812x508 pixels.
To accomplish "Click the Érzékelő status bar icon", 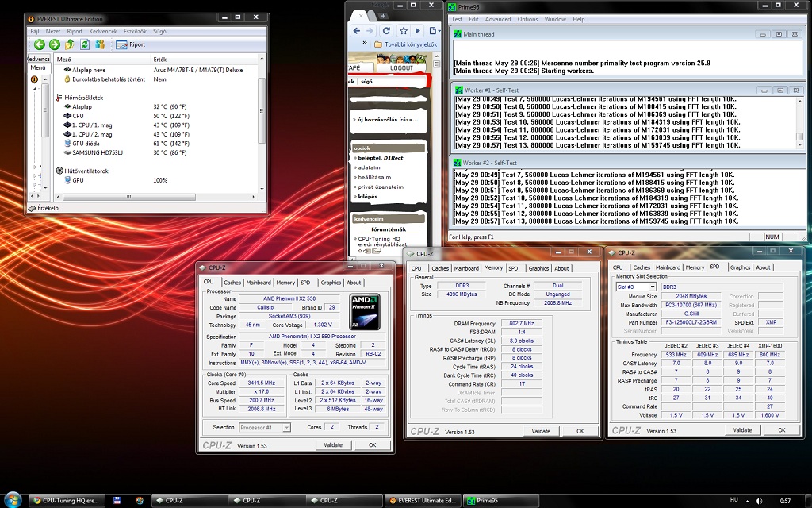I will (x=32, y=208).
